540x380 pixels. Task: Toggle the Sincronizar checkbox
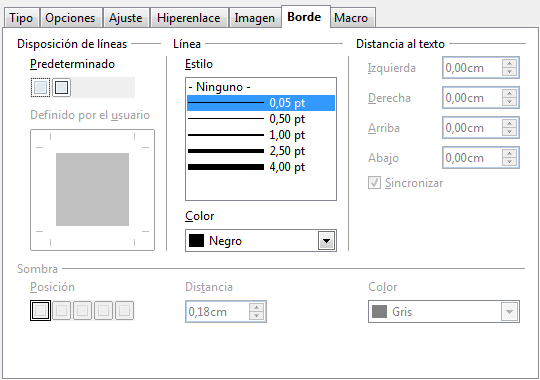(x=374, y=183)
